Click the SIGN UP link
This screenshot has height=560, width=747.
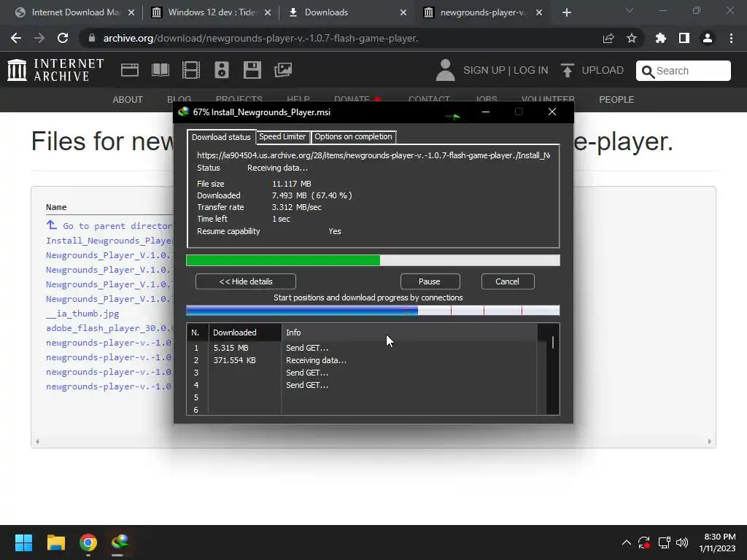click(x=484, y=71)
